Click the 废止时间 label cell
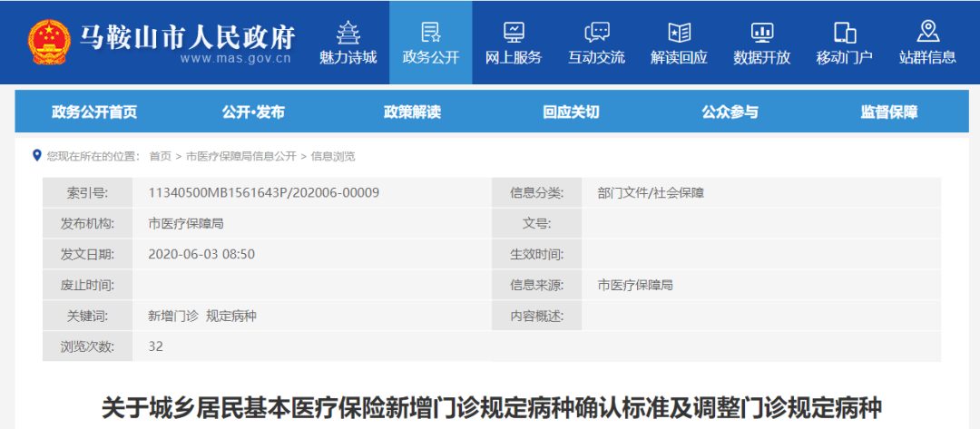980x429 pixels. tap(87, 286)
